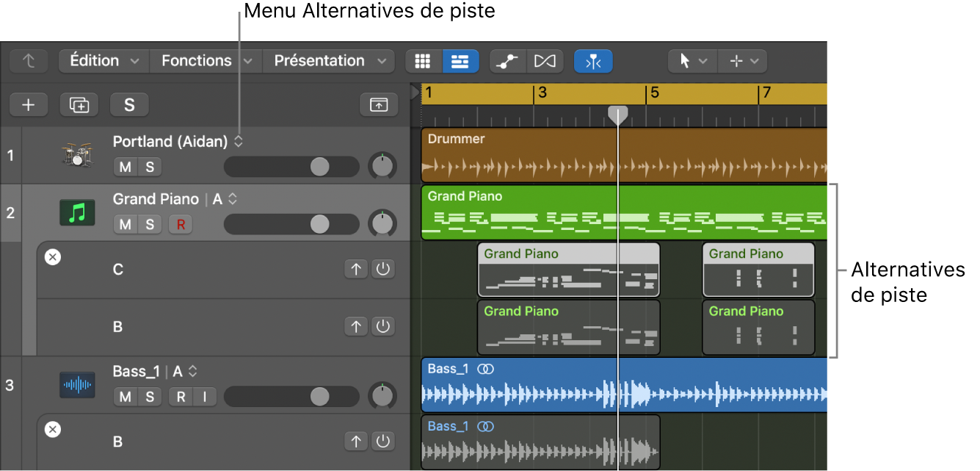Add a new track with plus button

tap(29, 105)
